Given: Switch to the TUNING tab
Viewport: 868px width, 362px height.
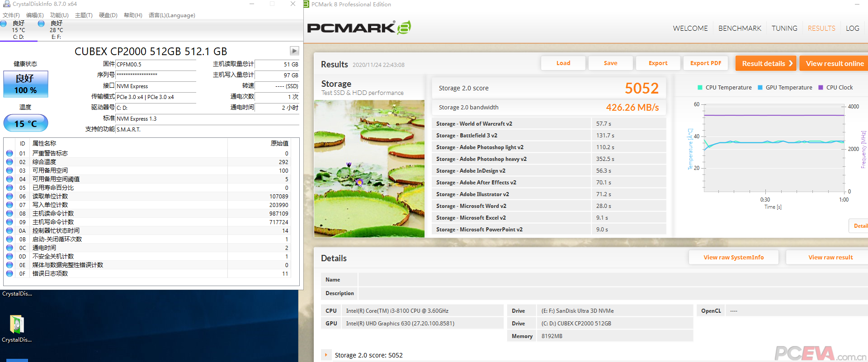Looking at the screenshot, I should tap(784, 28).
